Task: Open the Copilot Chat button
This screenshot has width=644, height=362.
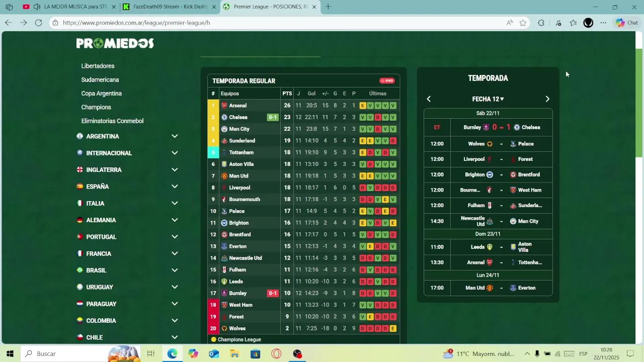Action: click(x=626, y=23)
